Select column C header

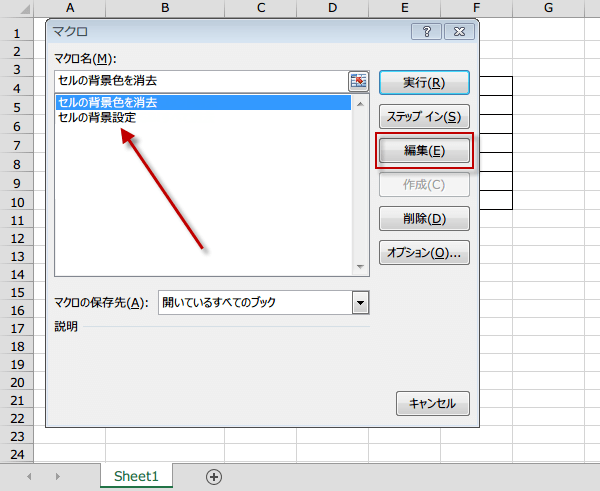tap(261, 8)
